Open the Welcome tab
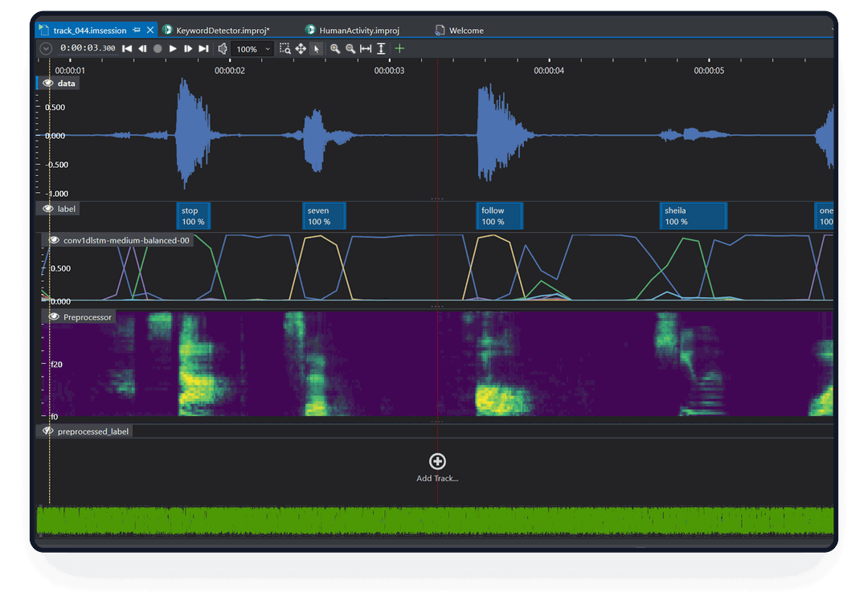The image size is (868, 613). pyautogui.click(x=466, y=31)
